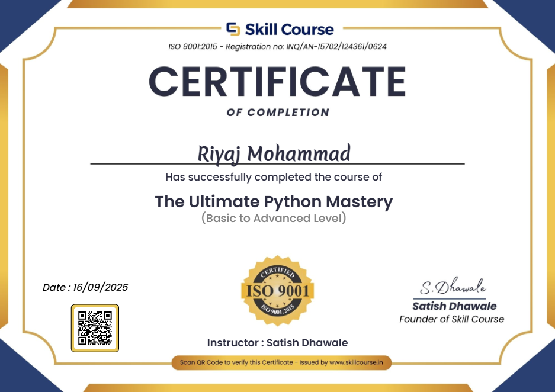
Task: Select the recipient name Riyaj Mohammad
Action: click(274, 153)
